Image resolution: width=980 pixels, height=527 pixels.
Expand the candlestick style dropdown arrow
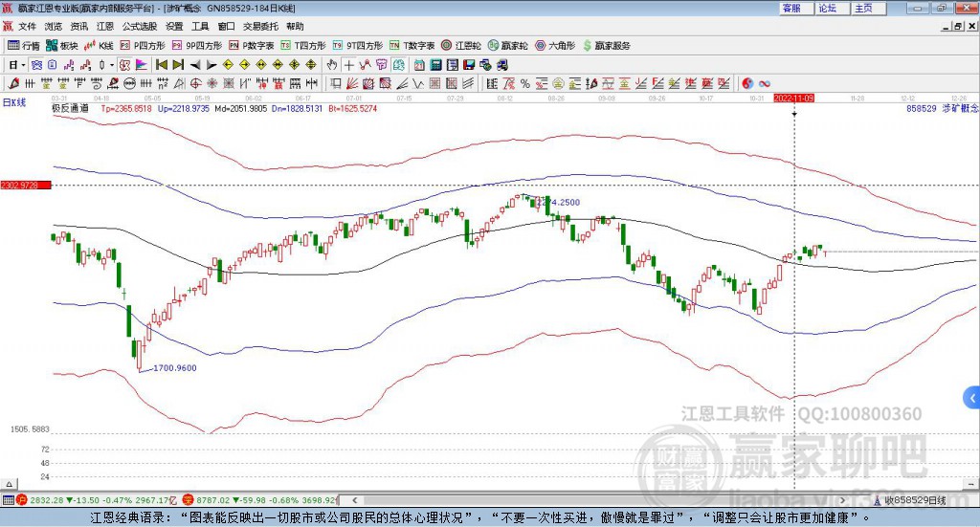click(x=112, y=65)
